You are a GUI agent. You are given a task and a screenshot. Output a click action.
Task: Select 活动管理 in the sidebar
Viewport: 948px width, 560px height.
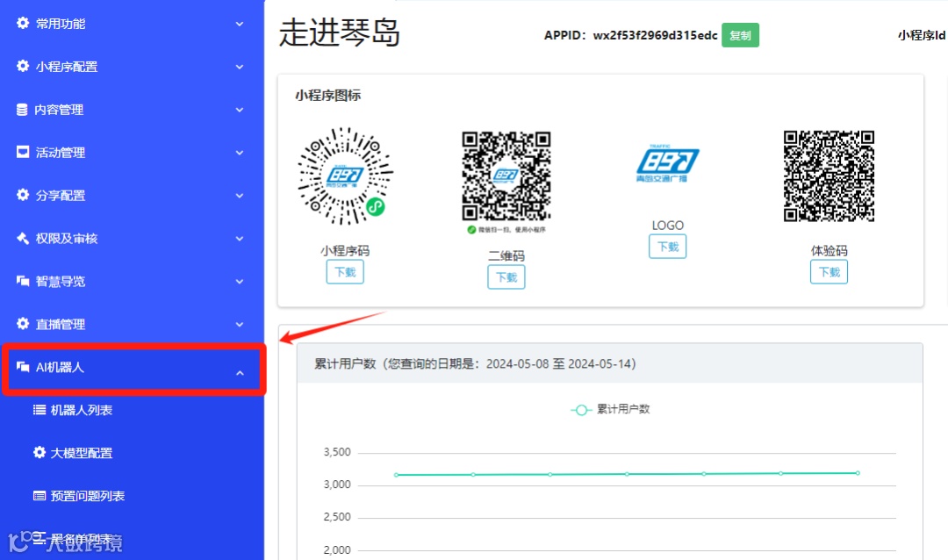[132, 153]
